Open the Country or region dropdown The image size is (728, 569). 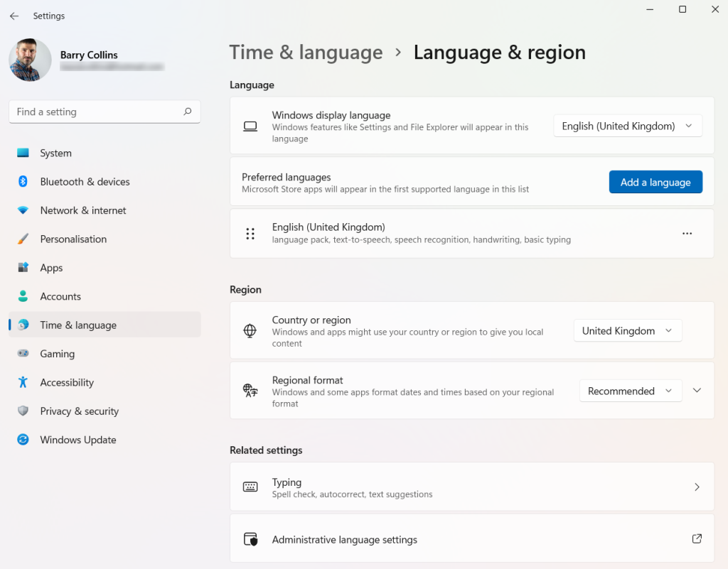pos(628,330)
